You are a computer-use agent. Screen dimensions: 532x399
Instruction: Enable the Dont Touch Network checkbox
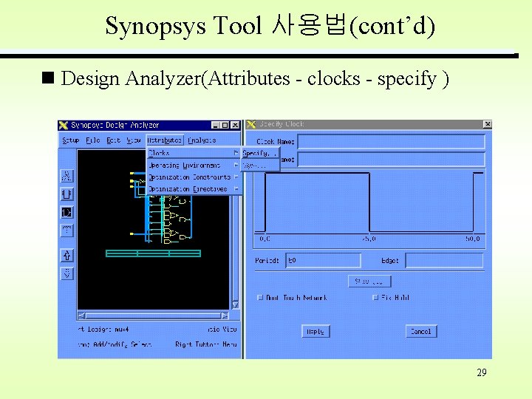coord(260,298)
